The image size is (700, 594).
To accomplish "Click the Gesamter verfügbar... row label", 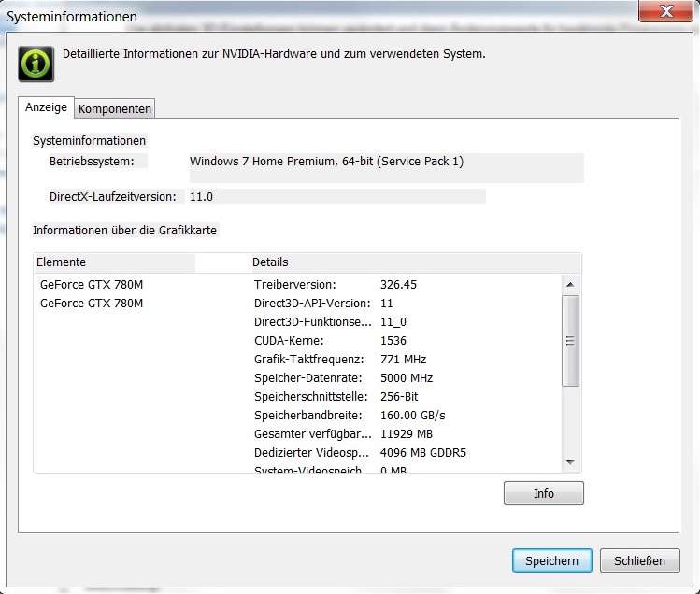I will [312, 434].
